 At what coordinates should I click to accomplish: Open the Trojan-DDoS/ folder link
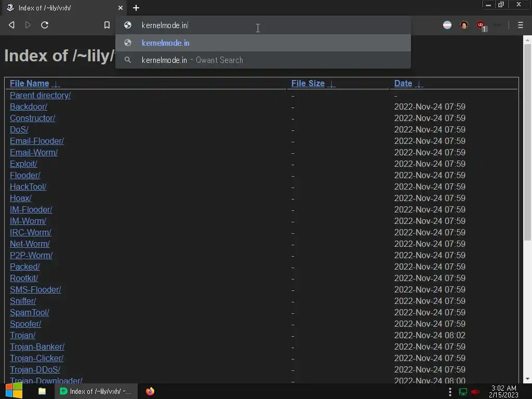(x=35, y=369)
